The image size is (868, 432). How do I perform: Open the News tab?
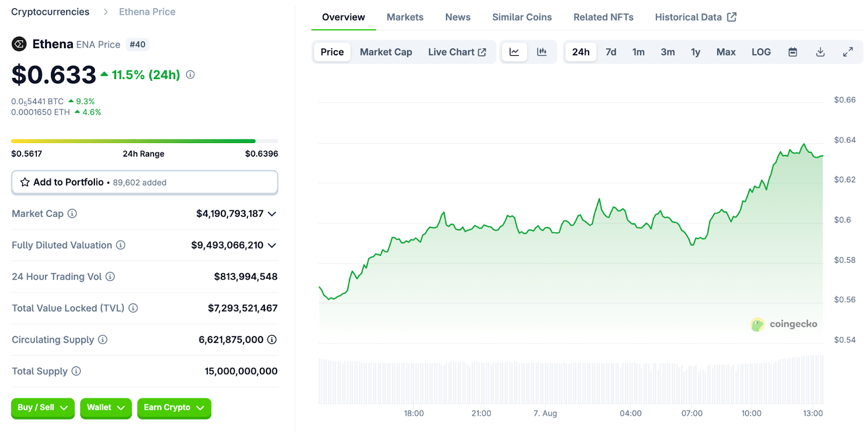pyautogui.click(x=458, y=17)
